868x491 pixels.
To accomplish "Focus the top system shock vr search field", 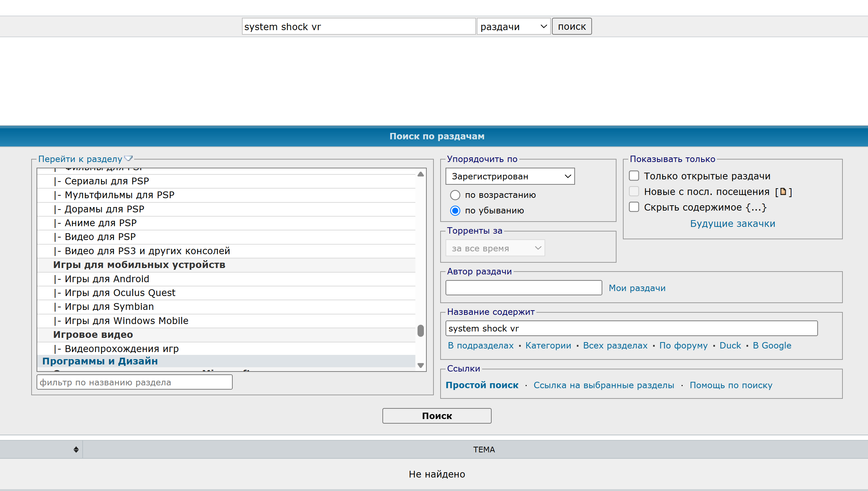I will coord(359,27).
